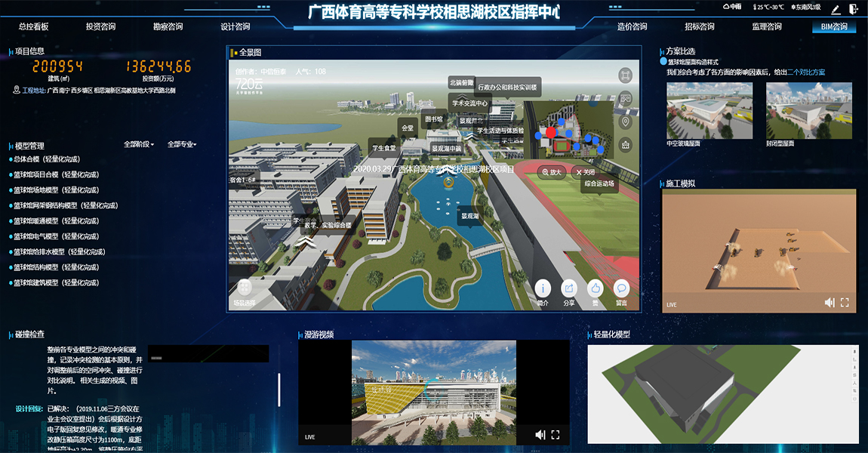The height and width of the screenshot is (453, 868).
Task: Click the 放大 button on minimap
Action: [x=552, y=172]
